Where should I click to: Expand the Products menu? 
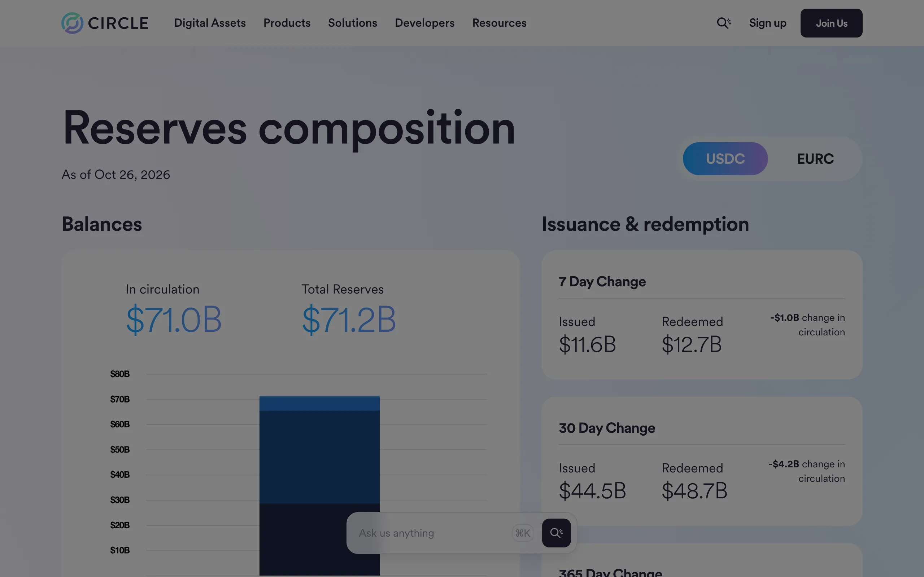click(287, 23)
